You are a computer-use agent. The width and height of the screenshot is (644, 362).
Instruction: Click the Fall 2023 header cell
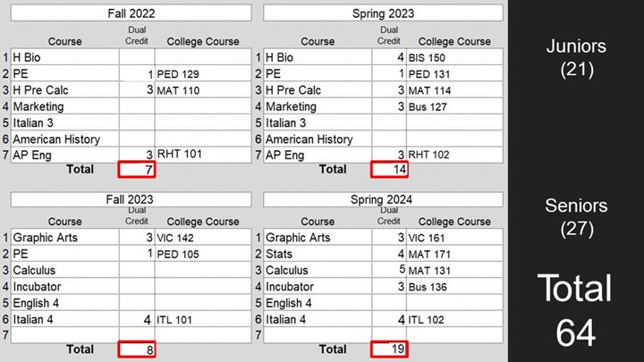[131, 199]
